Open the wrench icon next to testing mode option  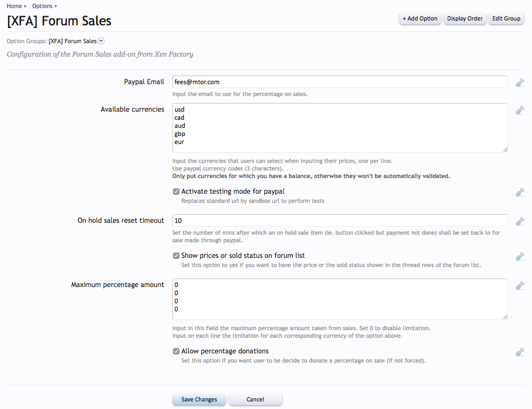click(x=520, y=192)
